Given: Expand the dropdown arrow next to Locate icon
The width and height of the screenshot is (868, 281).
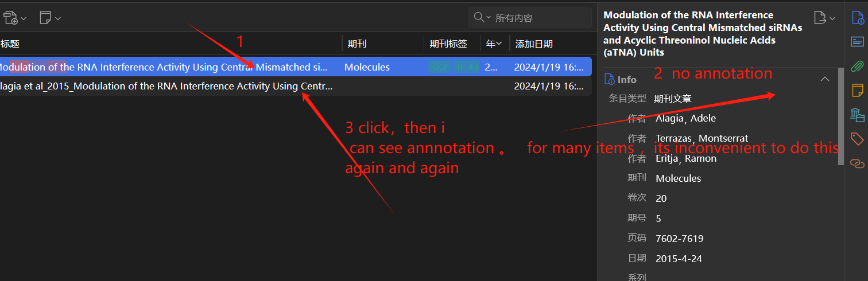Looking at the screenshot, I should pos(832,18).
